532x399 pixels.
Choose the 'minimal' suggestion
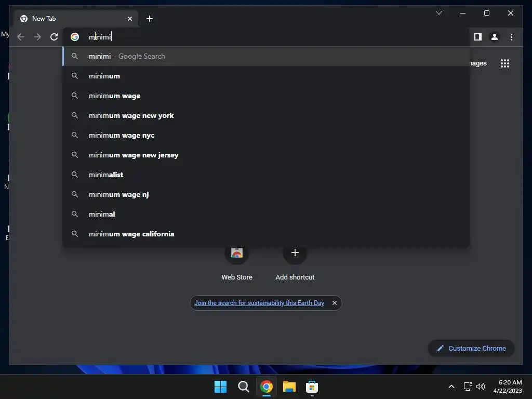click(267, 214)
